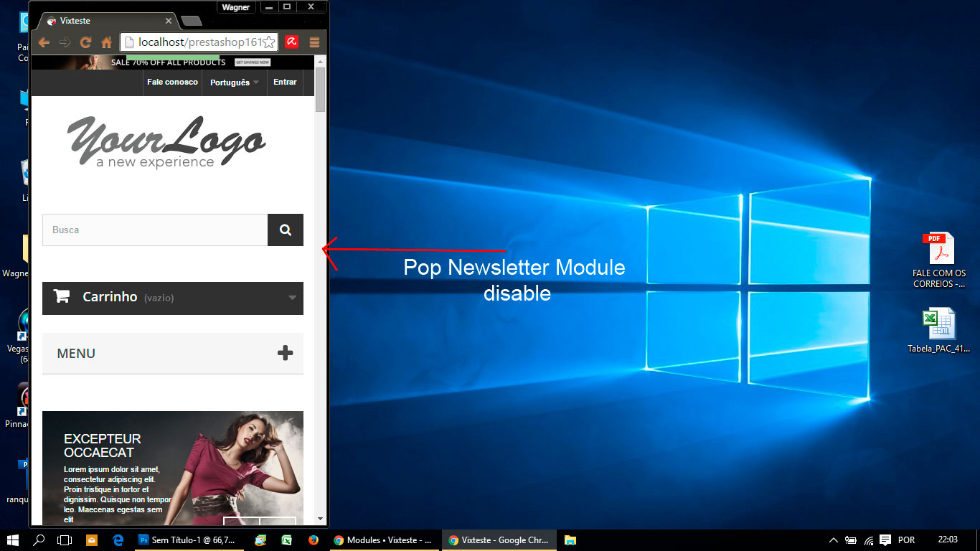Screen dimensions: 980x551
Task: Go back using the browser back arrow
Action: (44, 42)
